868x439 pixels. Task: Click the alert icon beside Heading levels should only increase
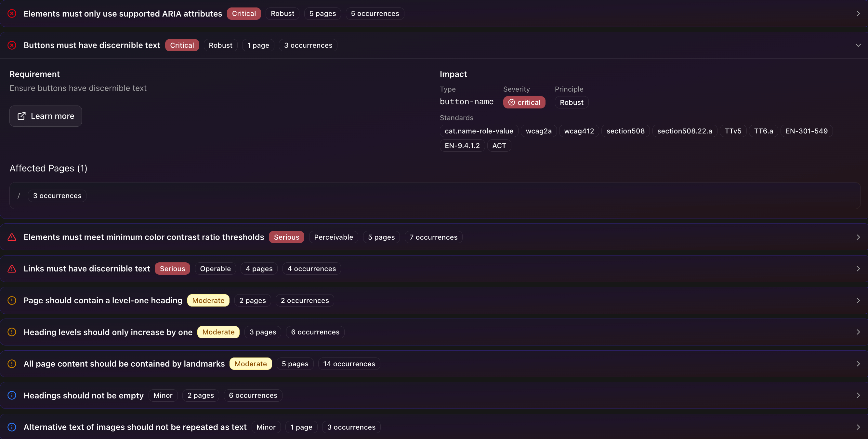coord(12,332)
